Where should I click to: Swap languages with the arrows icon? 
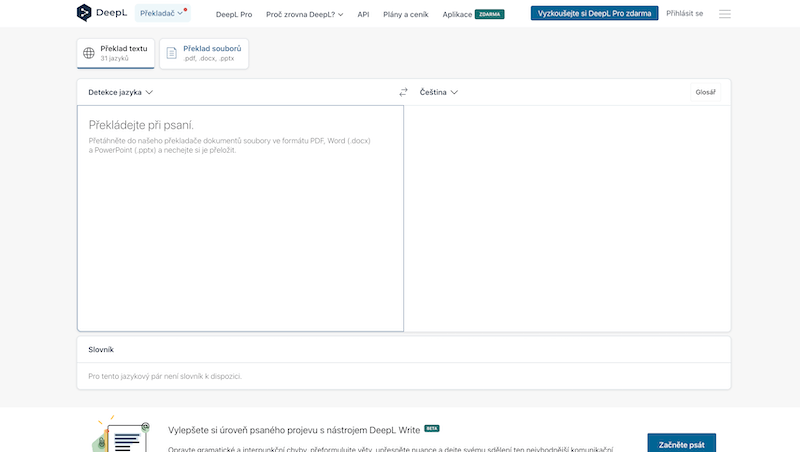[404, 92]
